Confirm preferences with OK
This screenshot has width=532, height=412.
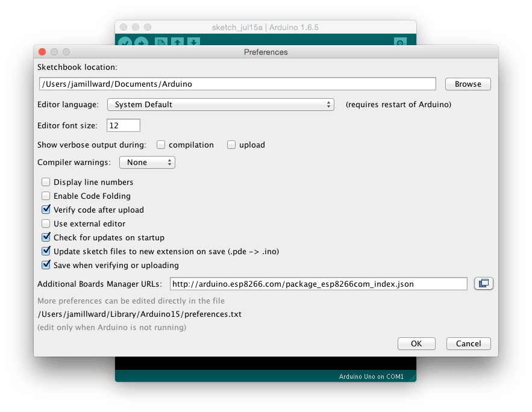click(416, 343)
